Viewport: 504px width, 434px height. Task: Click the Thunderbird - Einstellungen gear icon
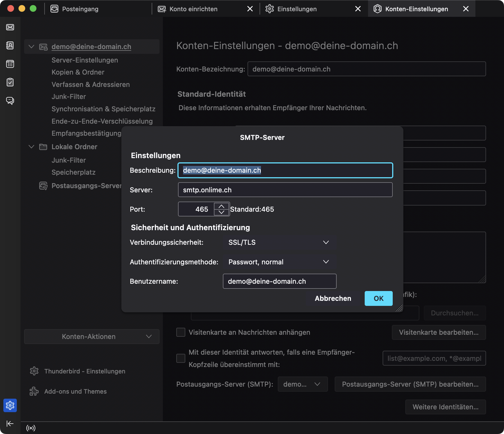tap(34, 371)
